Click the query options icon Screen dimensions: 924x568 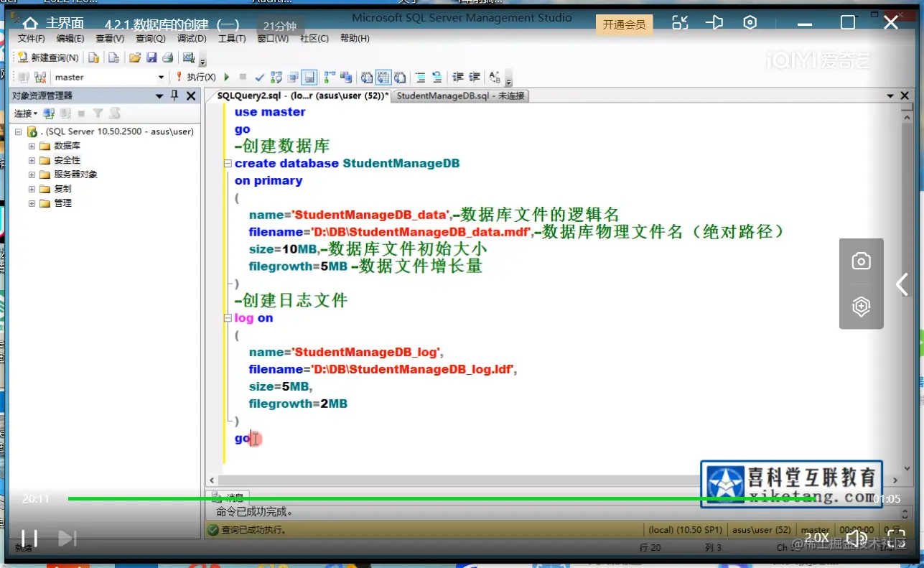tap(293, 77)
